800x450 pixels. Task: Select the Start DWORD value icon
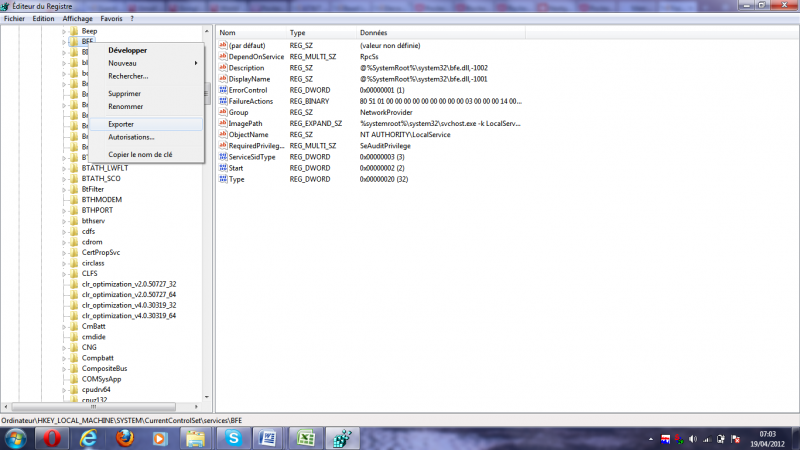223,168
